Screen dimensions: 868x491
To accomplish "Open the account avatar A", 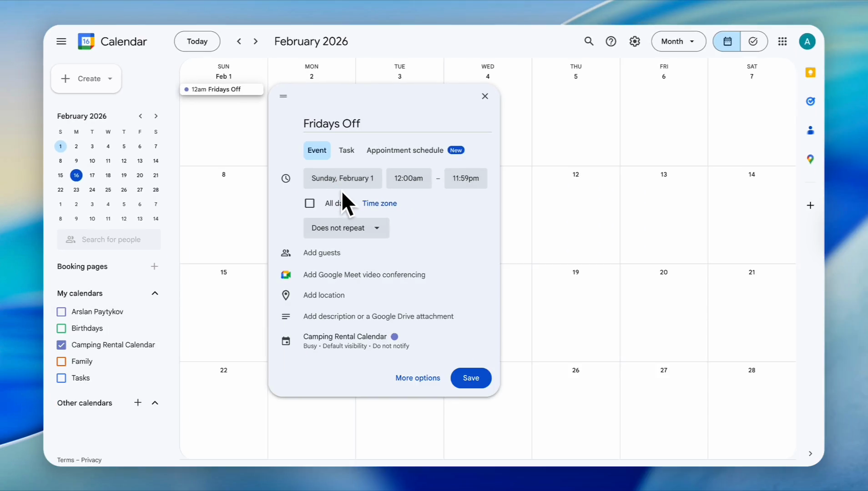I will tap(807, 42).
